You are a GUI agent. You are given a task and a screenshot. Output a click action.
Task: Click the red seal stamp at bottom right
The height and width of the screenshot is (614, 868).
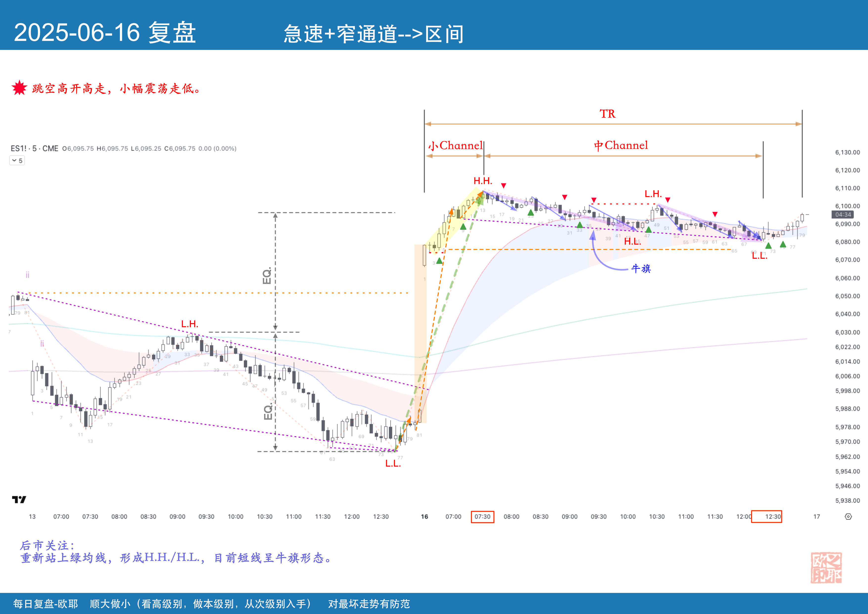(826, 567)
